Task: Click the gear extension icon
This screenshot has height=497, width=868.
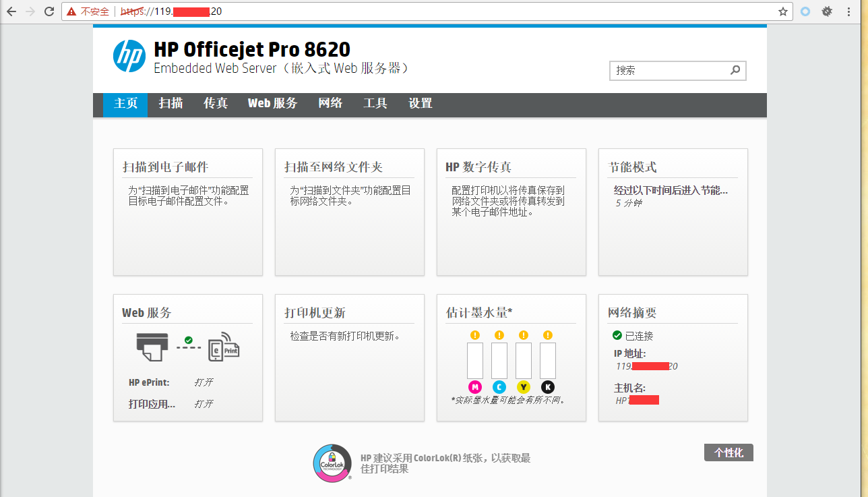Action: (x=827, y=11)
